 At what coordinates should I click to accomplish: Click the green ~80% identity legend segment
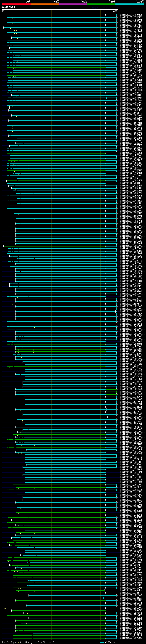tap(101, 4)
